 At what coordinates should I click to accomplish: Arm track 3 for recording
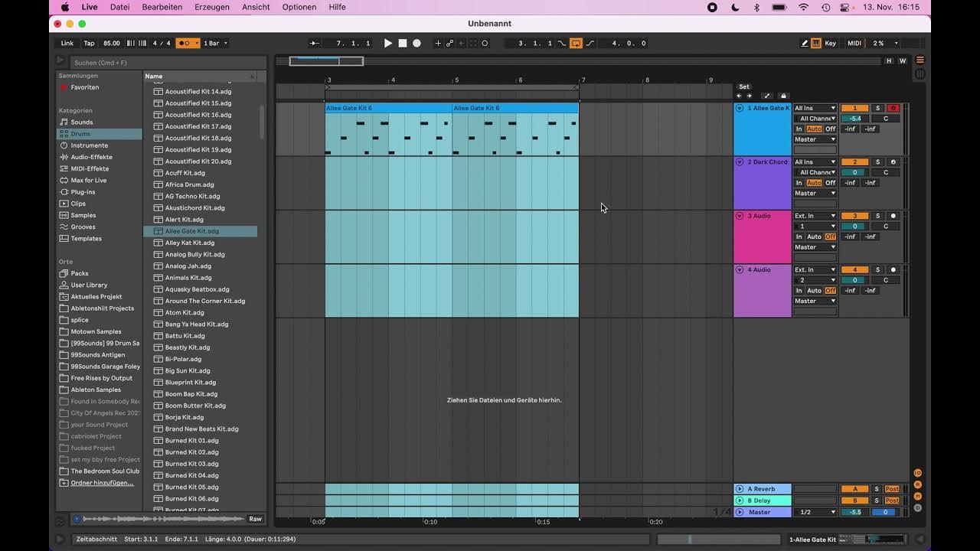(x=893, y=216)
